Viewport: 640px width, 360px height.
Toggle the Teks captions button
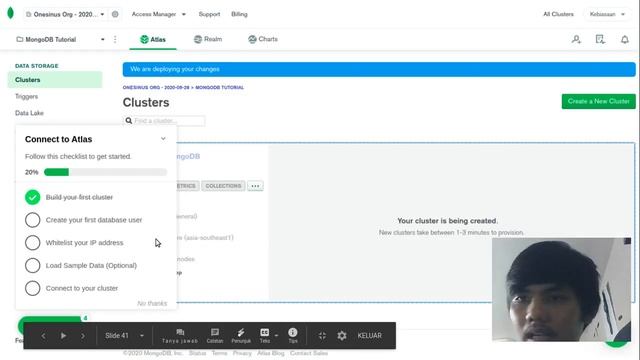click(264, 336)
